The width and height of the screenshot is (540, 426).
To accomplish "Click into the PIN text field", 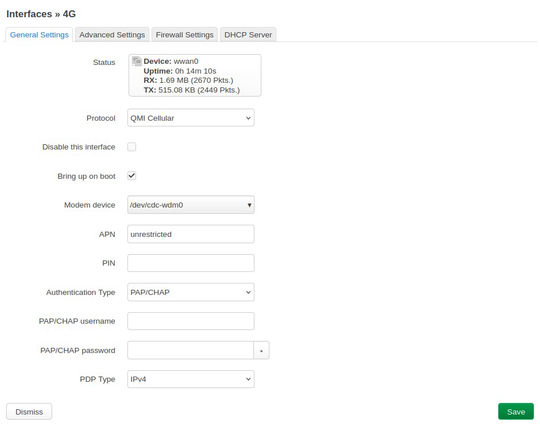I will [191, 263].
